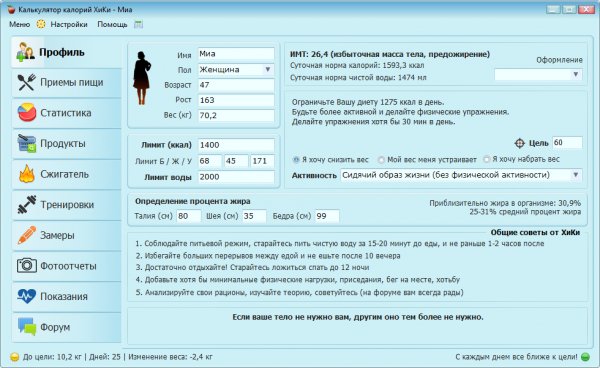Go to the Тренировки section

[67, 205]
